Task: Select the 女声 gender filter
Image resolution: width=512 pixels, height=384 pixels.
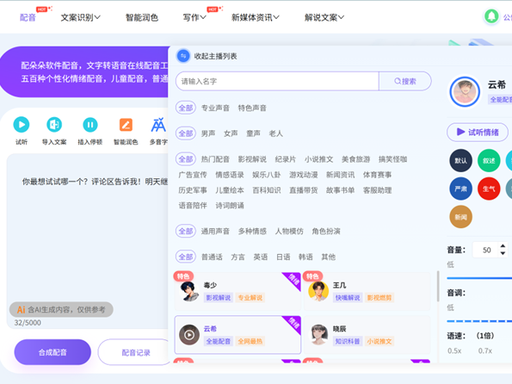Action: (x=231, y=134)
